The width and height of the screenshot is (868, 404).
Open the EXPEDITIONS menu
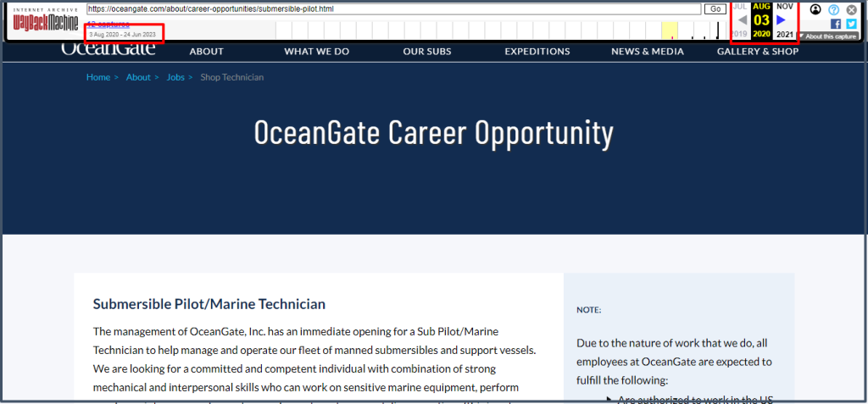(537, 52)
